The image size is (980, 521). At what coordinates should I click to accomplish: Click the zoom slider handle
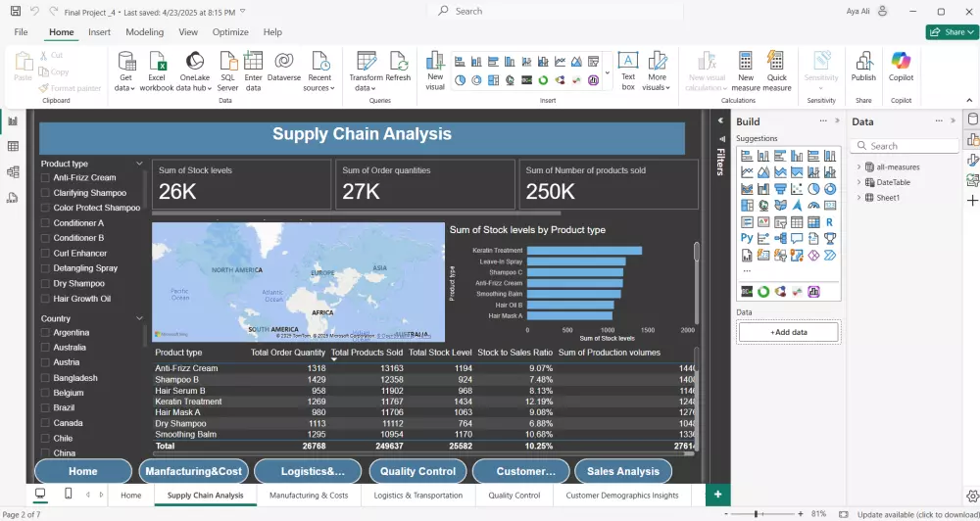tap(756, 513)
